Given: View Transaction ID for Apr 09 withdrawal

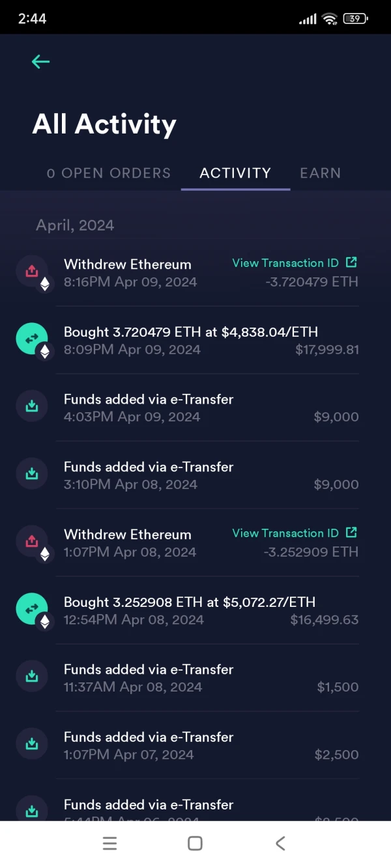Looking at the screenshot, I should [x=295, y=263].
